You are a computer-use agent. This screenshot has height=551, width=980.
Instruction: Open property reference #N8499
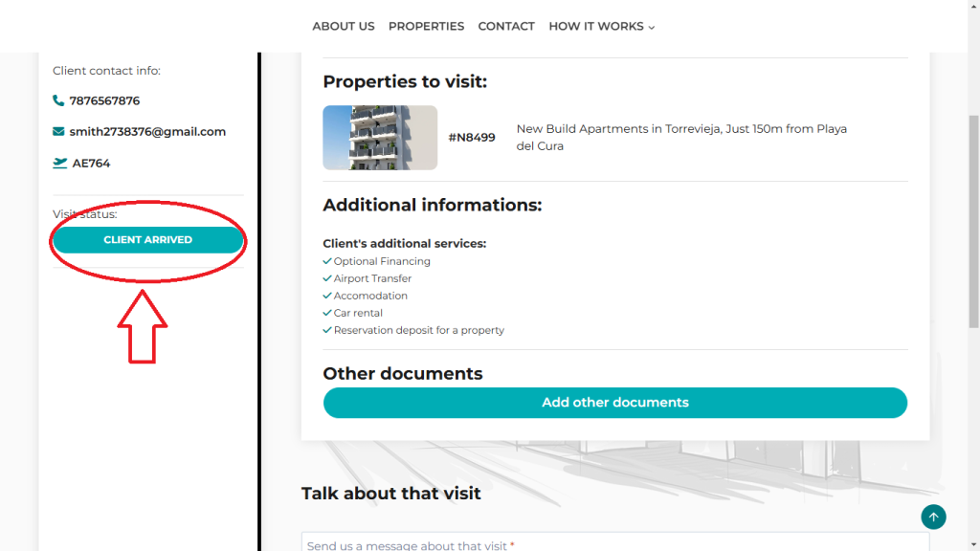click(x=472, y=138)
